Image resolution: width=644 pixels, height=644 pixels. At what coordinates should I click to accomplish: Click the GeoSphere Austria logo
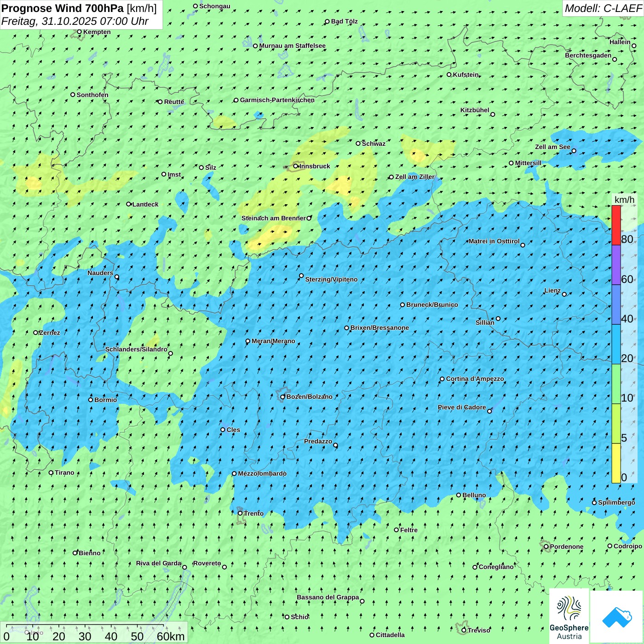pos(569,616)
